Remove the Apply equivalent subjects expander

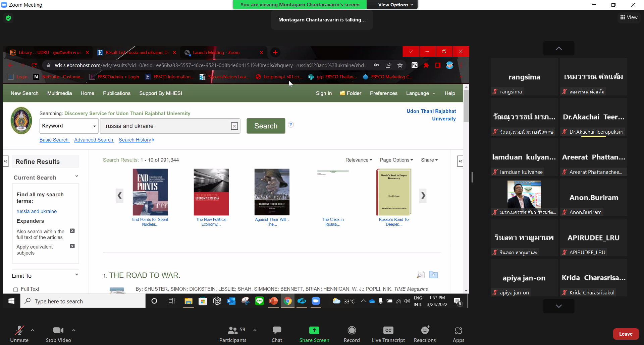[x=72, y=246]
